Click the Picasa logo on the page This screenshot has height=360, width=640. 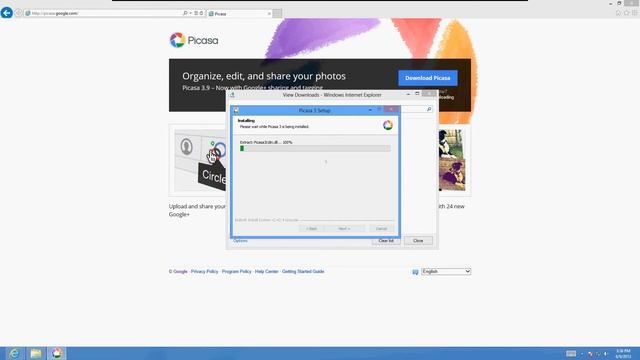click(194, 40)
